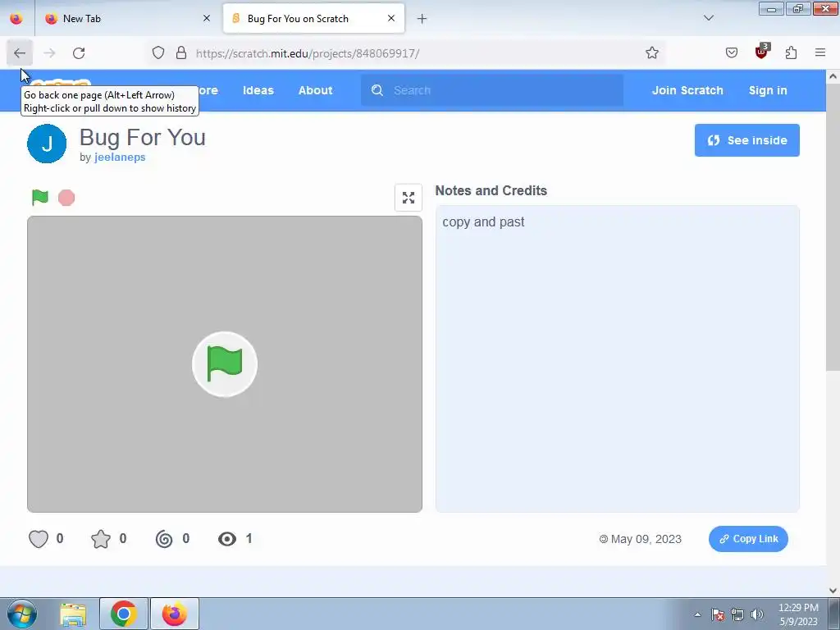The height and width of the screenshot is (630, 840).
Task: Click page scrollbar down arrow
Action: coord(833,591)
